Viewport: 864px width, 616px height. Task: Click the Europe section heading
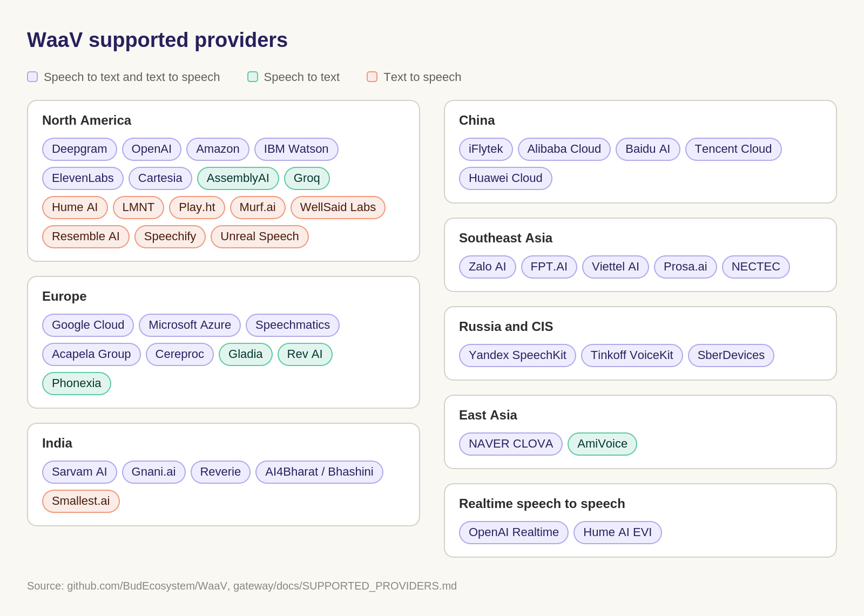[64, 296]
